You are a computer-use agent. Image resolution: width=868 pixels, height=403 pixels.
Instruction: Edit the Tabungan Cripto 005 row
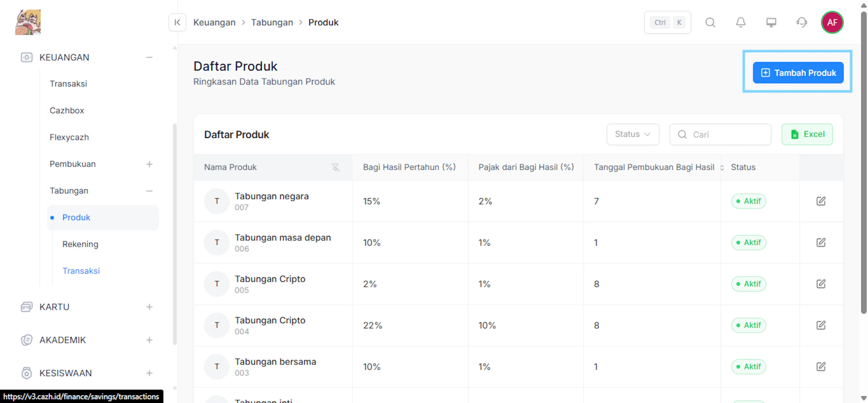821,284
